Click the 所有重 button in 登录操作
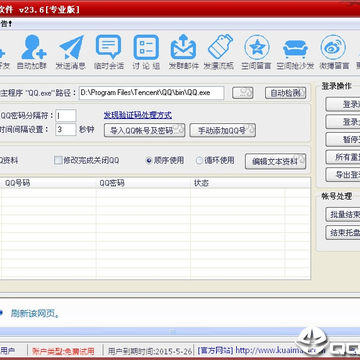This screenshot has width=360, height=360. pyautogui.click(x=343, y=157)
